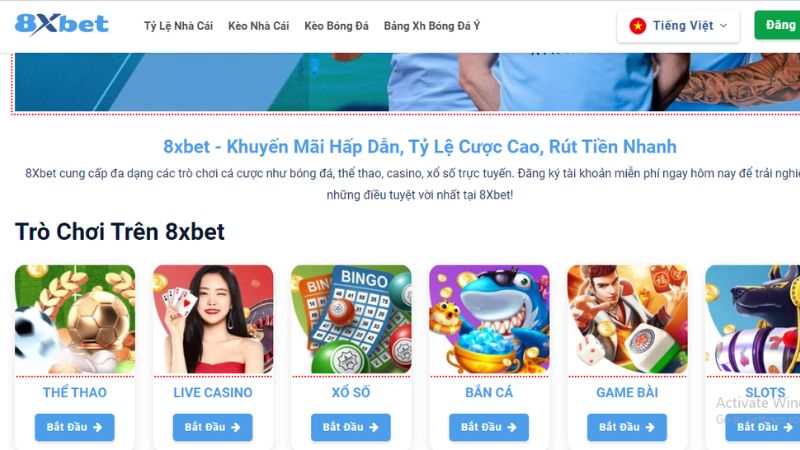Click the chevron next to Tiếng Việt
The height and width of the screenshot is (450, 800).
click(723, 26)
